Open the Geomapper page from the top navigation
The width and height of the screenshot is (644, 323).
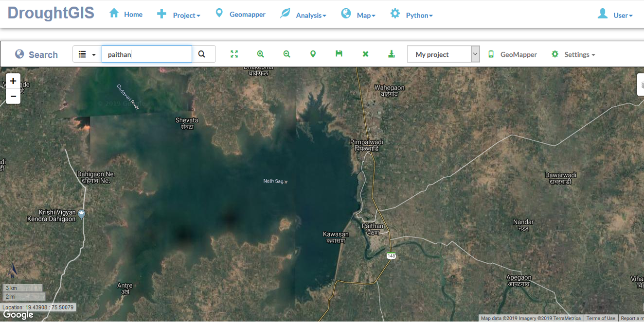[240, 14]
